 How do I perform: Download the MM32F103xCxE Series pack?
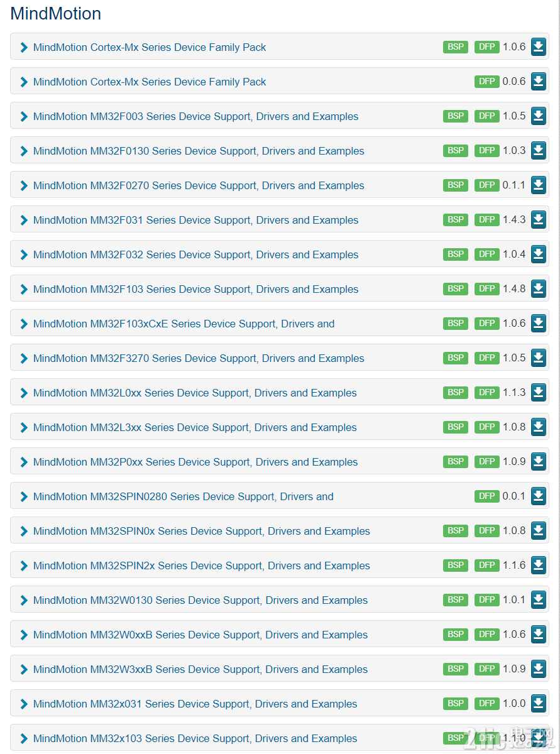pyautogui.click(x=539, y=324)
